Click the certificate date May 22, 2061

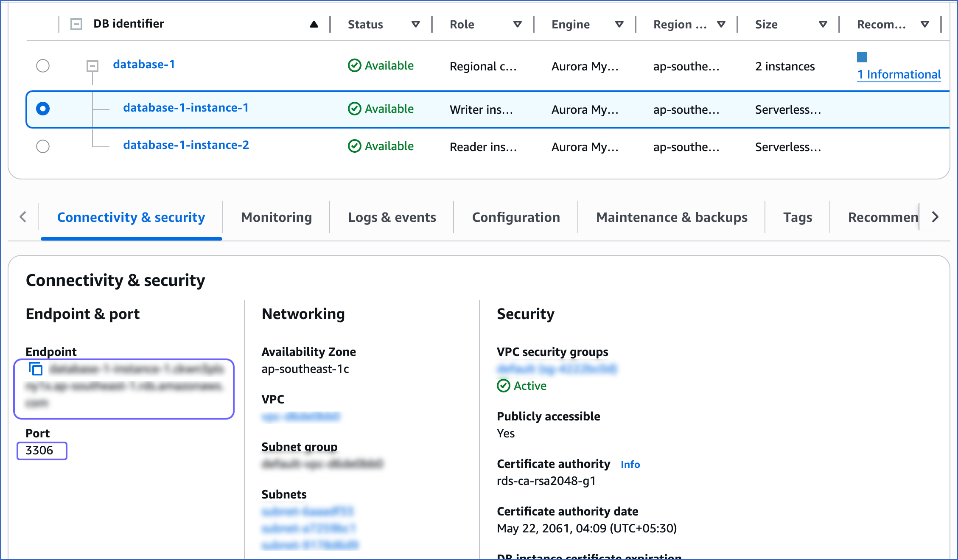(587, 529)
